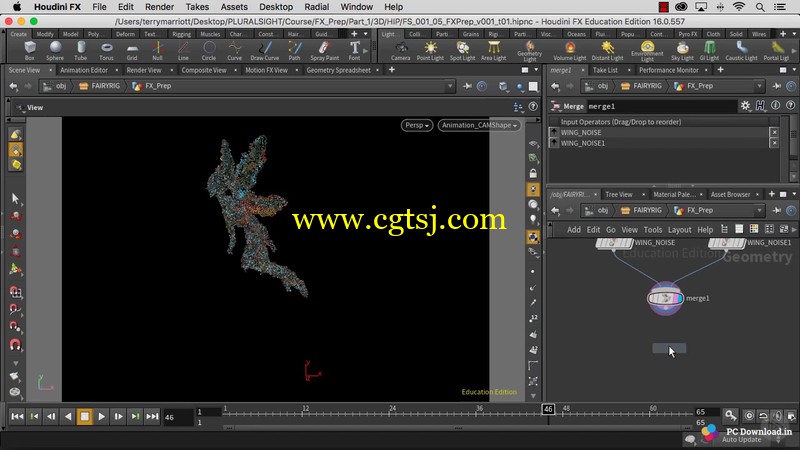
Task: Expand the parameter pane path dropdown
Action: coord(760,86)
